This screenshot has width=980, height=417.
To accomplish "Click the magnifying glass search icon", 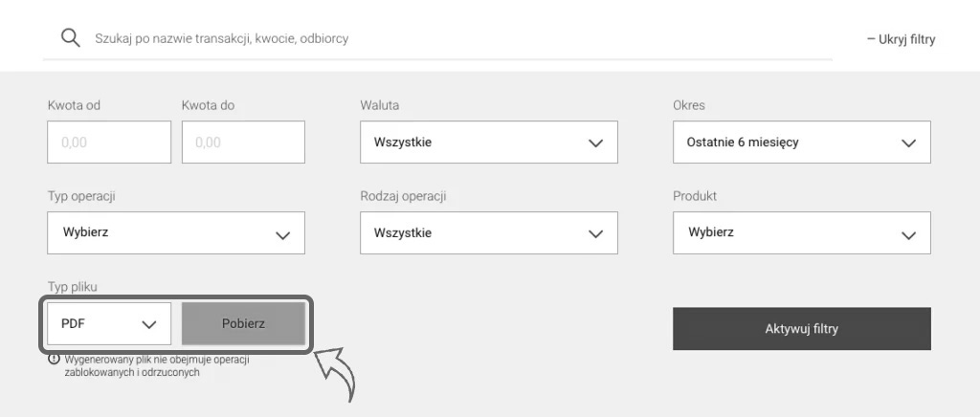I will 70,37.
